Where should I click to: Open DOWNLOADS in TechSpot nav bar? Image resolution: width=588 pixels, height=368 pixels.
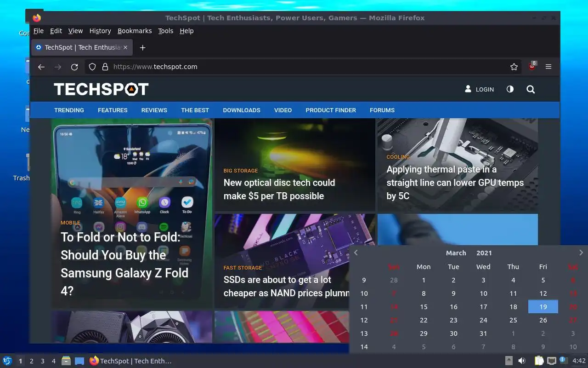point(242,110)
